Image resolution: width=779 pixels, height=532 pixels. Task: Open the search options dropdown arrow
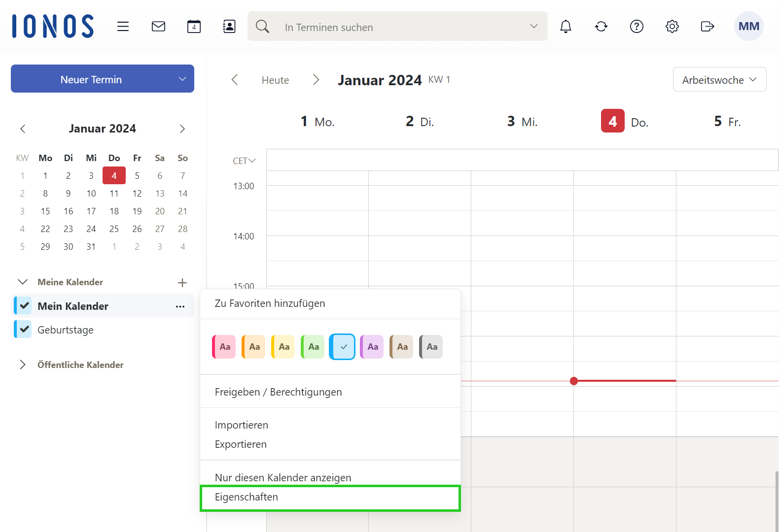click(533, 27)
